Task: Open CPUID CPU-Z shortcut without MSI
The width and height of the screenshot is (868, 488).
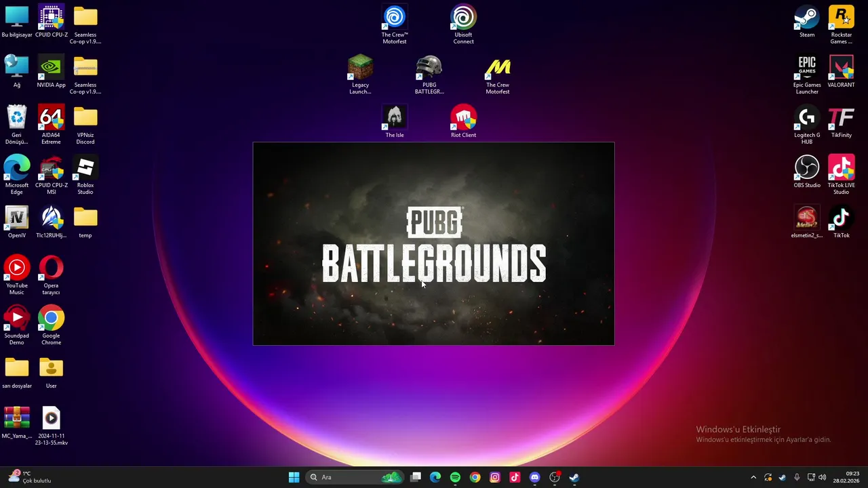Action: (52, 22)
